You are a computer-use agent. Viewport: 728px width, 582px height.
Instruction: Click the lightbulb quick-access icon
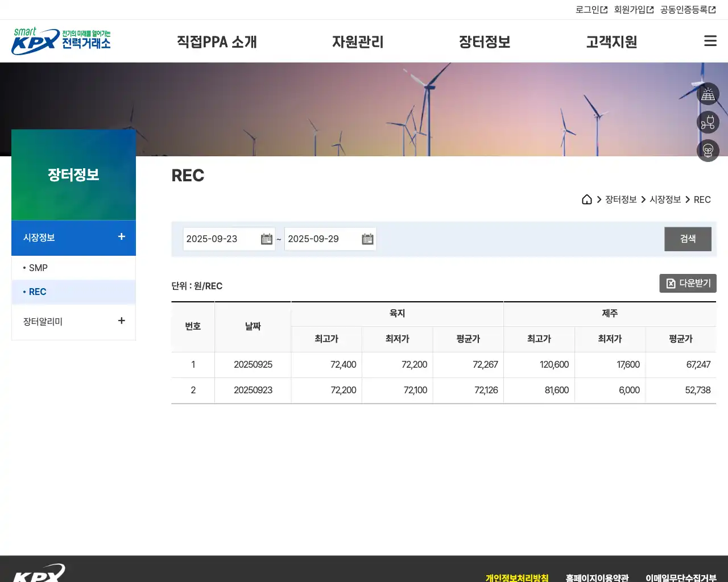pos(708,151)
